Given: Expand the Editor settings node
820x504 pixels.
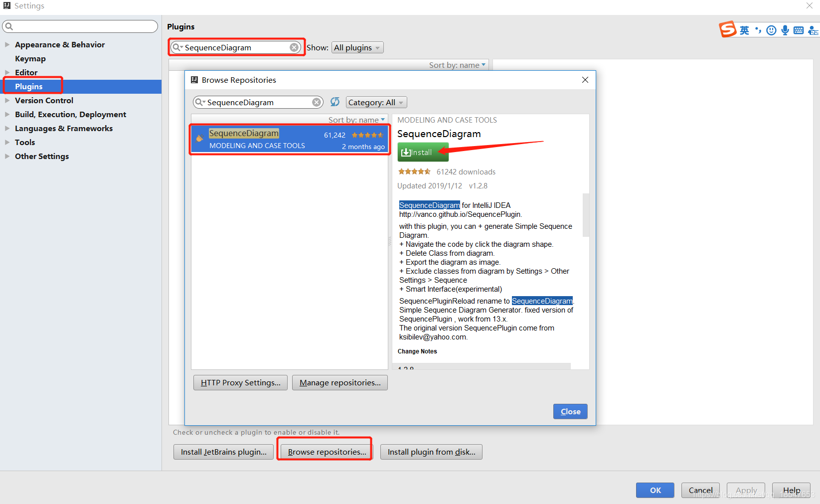Looking at the screenshot, I should click(x=7, y=72).
